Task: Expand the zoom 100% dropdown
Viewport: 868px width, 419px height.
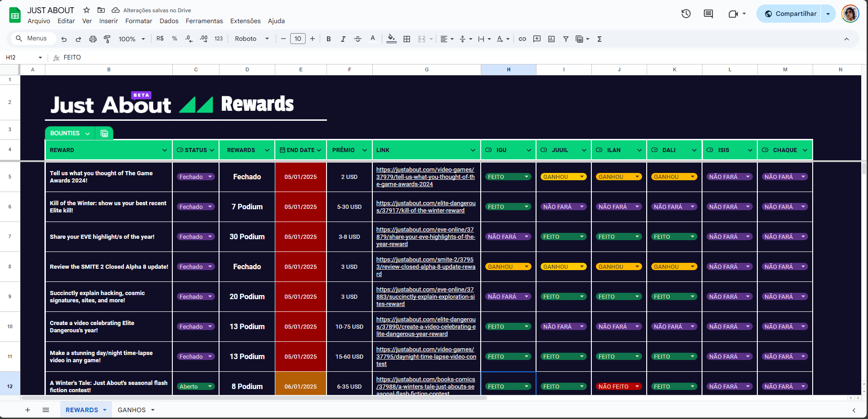Action: coord(132,39)
